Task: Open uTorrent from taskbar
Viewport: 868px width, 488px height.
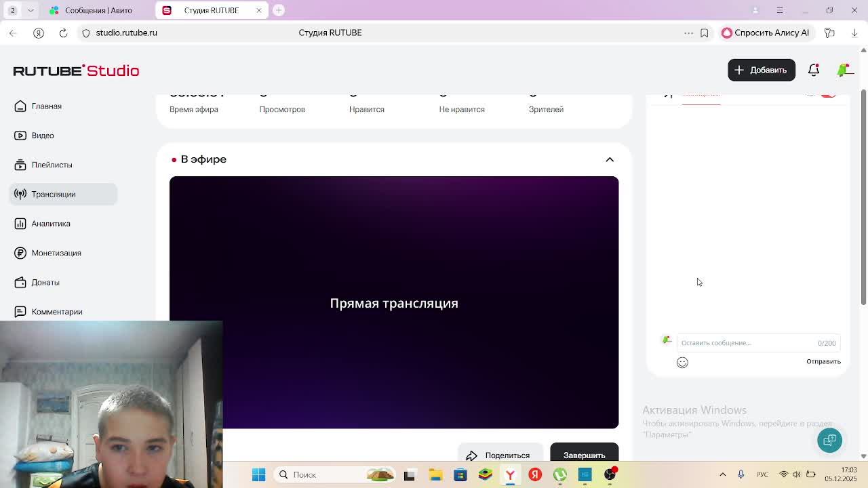Action: [x=560, y=474]
